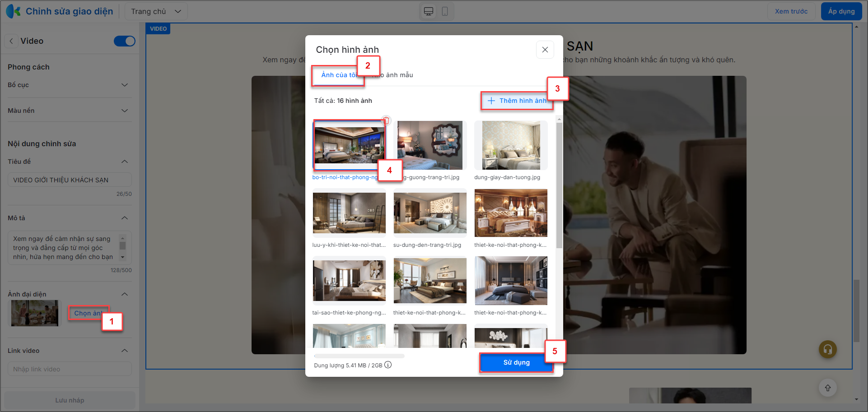Select su-dung-den-trang-tri.jpg thumbnail
The width and height of the screenshot is (868, 412).
(430, 213)
